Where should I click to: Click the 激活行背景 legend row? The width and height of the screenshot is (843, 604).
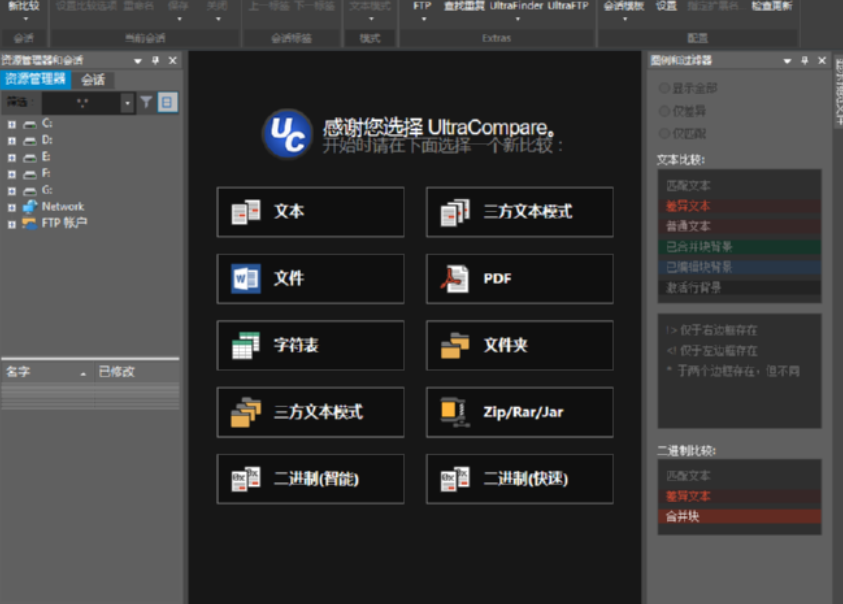click(x=739, y=288)
